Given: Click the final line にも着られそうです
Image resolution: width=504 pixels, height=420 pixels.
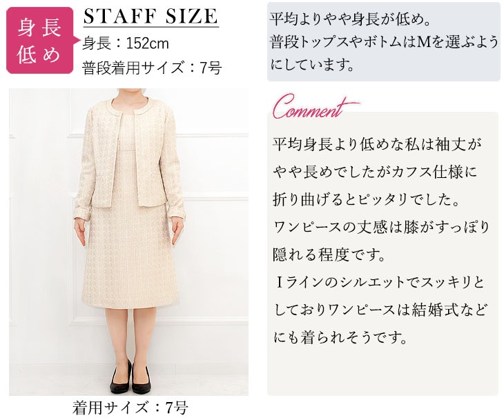Looking at the screenshot, I should click(341, 338).
